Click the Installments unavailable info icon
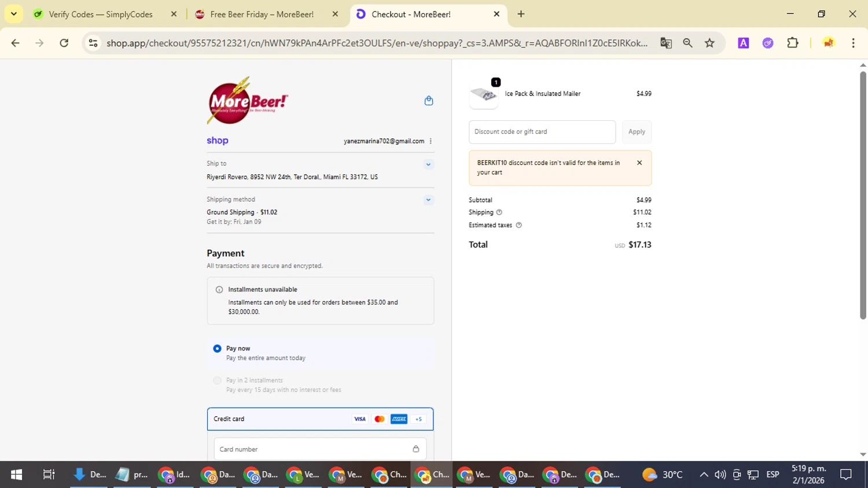The image size is (868, 488). 219,290
